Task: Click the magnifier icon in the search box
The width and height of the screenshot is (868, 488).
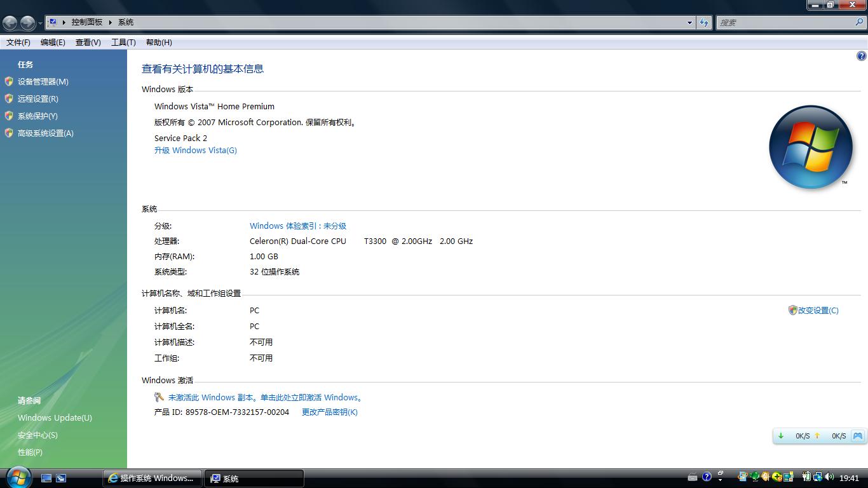Action: (860, 22)
